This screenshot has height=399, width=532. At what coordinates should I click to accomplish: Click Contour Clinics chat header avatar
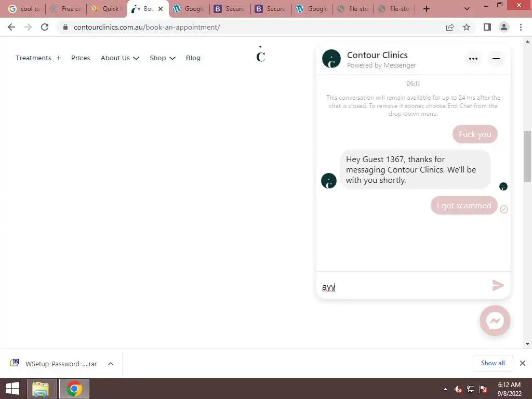pyautogui.click(x=331, y=59)
